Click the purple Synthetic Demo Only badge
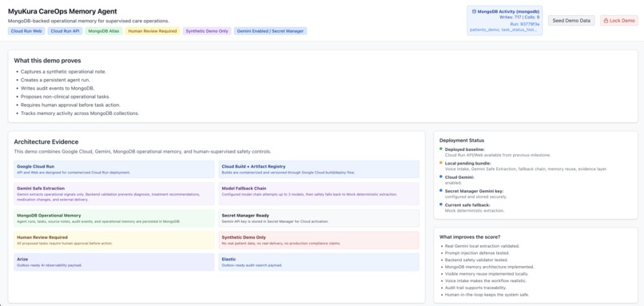 pos(207,31)
